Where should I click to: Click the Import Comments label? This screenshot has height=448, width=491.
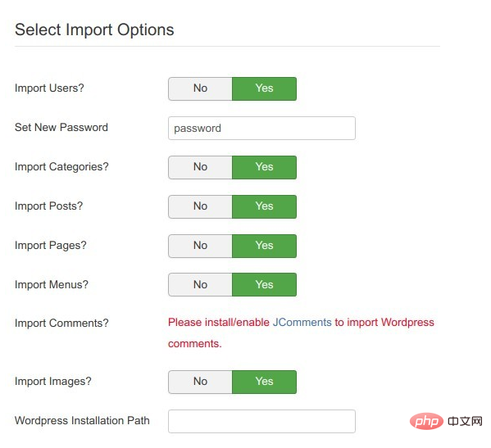[x=61, y=323]
